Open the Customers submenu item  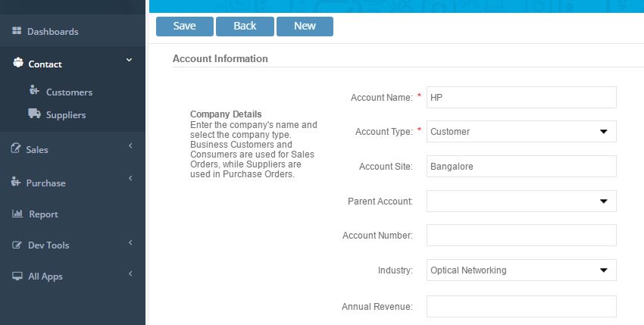(x=69, y=92)
